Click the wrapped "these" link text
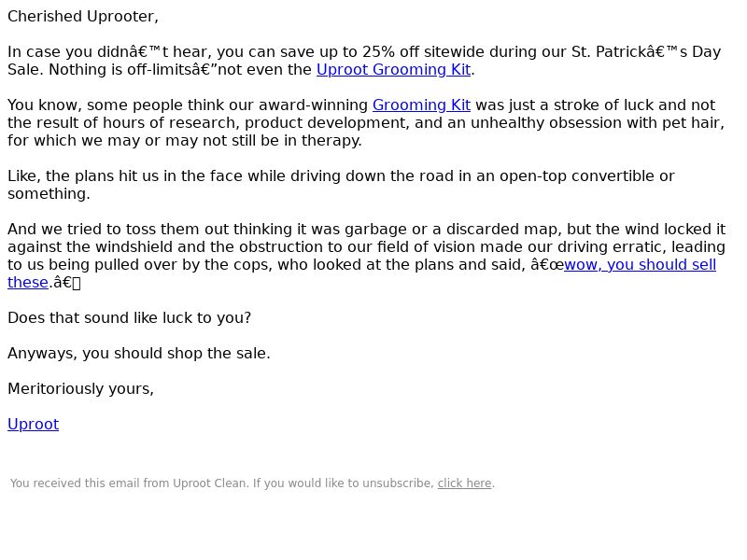The image size is (747, 560). 28,283
